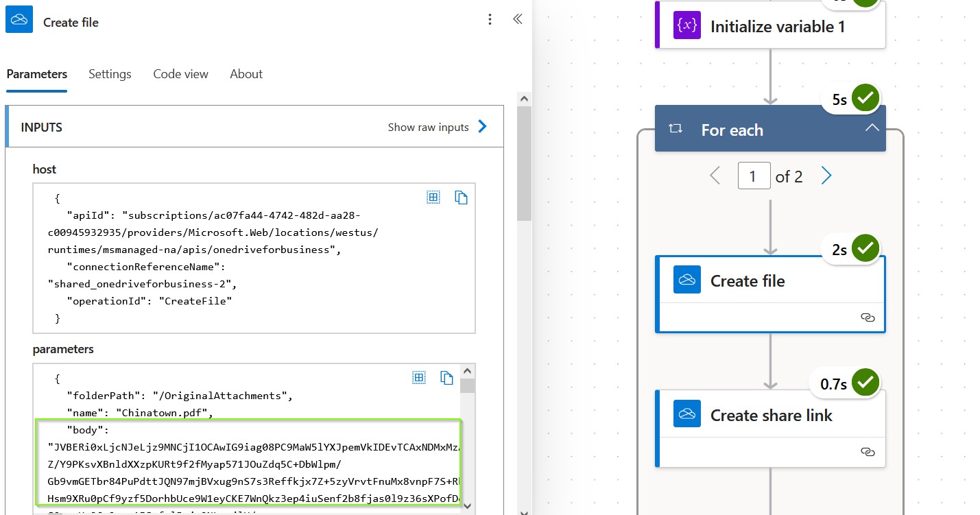Copy the host JSON content
Screen dimensions: 980x515
(x=462, y=197)
